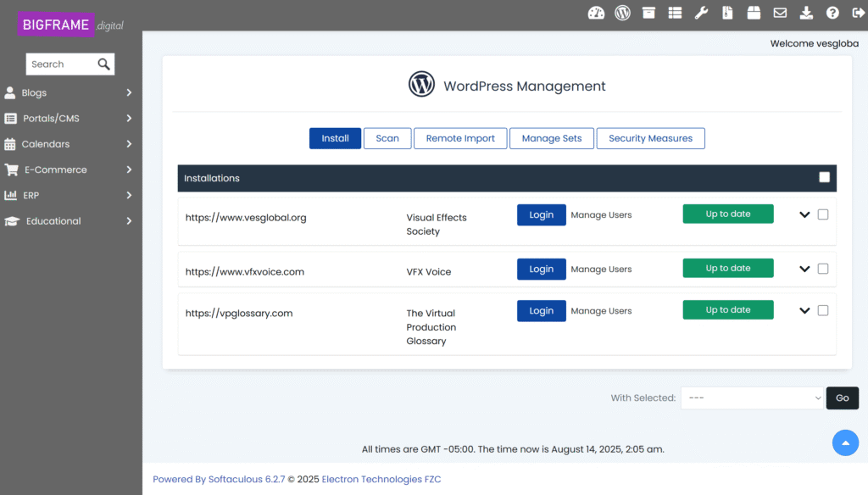This screenshot has width=868, height=495.
Task: Click the Install button
Action: tap(335, 138)
